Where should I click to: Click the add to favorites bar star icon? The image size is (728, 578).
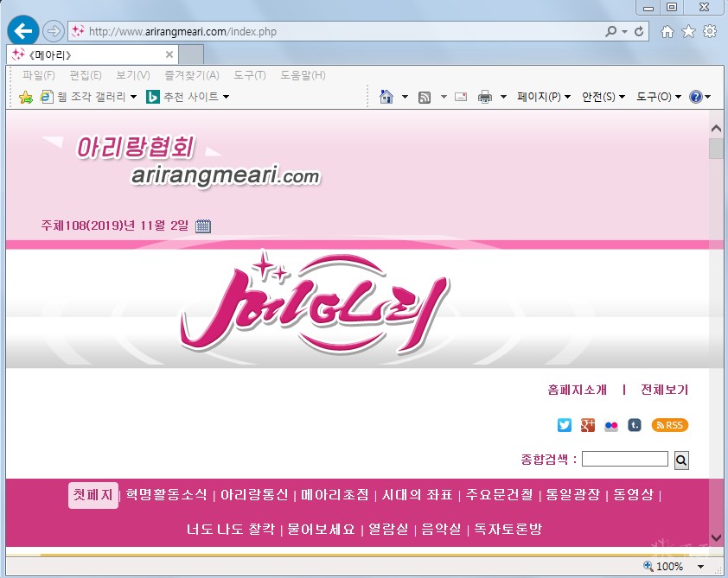coord(26,97)
